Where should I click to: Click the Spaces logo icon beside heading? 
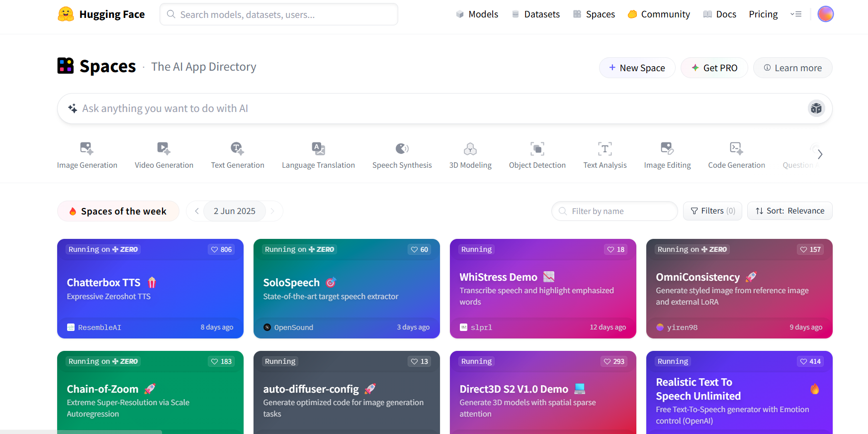coord(66,66)
